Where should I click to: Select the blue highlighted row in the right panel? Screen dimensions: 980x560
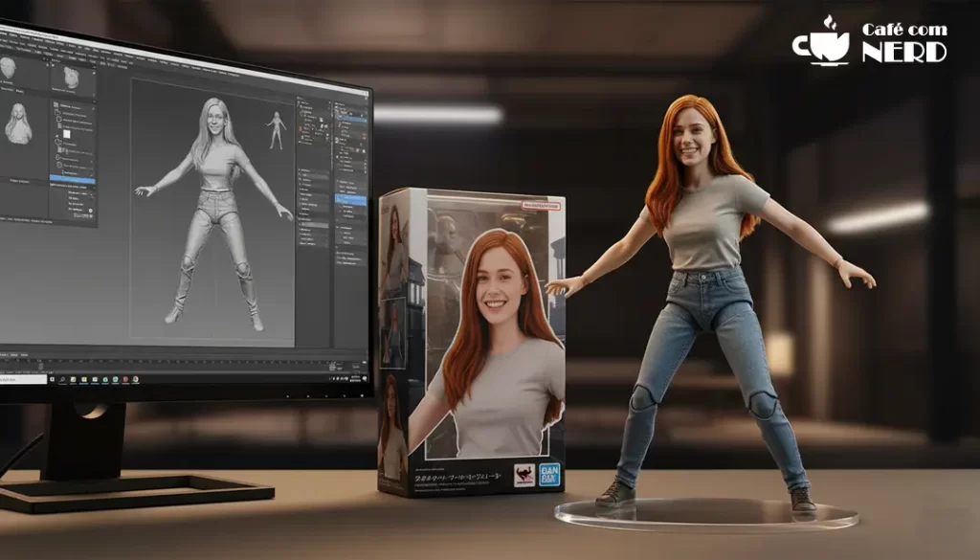pyautogui.click(x=349, y=199)
